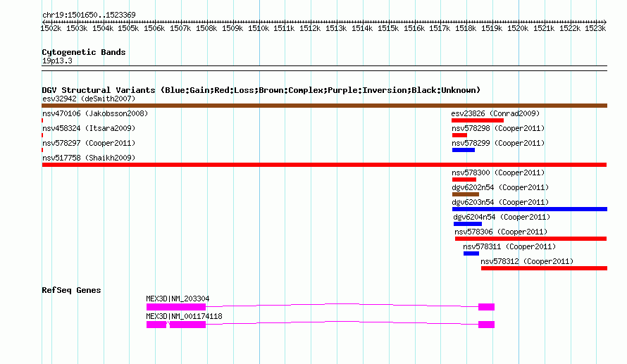The width and height of the screenshot is (627, 364).
Task: Open the nsv578300 (Cooper2011) variant label
Action: [498, 172]
